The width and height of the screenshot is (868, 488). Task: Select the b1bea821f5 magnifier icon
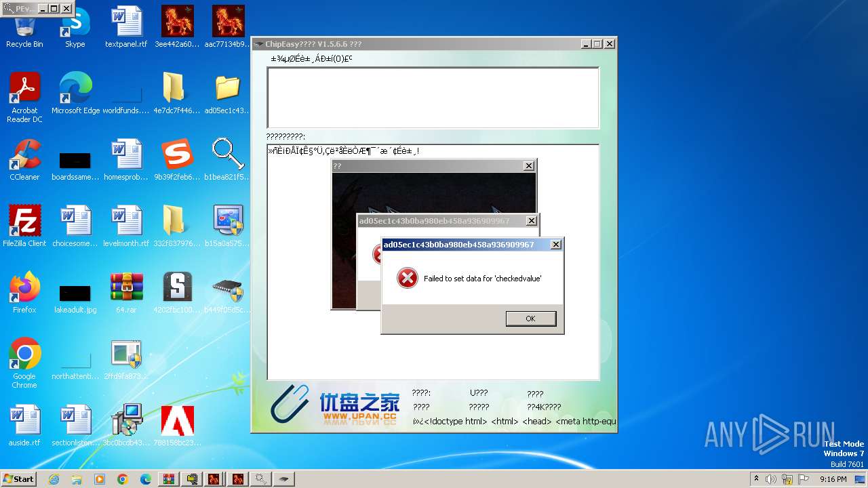pos(228,161)
